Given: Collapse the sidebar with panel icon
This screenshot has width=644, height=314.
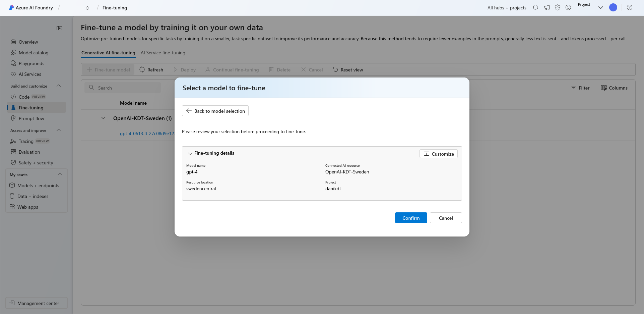Looking at the screenshot, I should coord(59,28).
